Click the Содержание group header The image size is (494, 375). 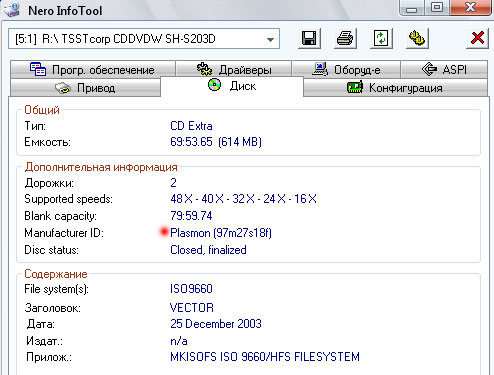56,274
